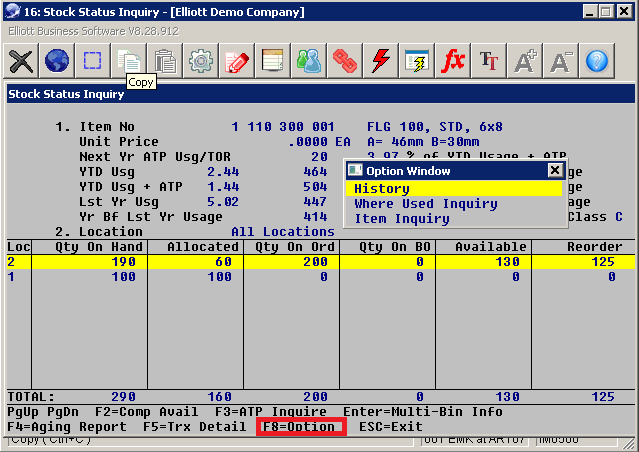This screenshot has width=639, height=452.
Task: Click the item number 1 110 300 001
Action: click(283, 127)
